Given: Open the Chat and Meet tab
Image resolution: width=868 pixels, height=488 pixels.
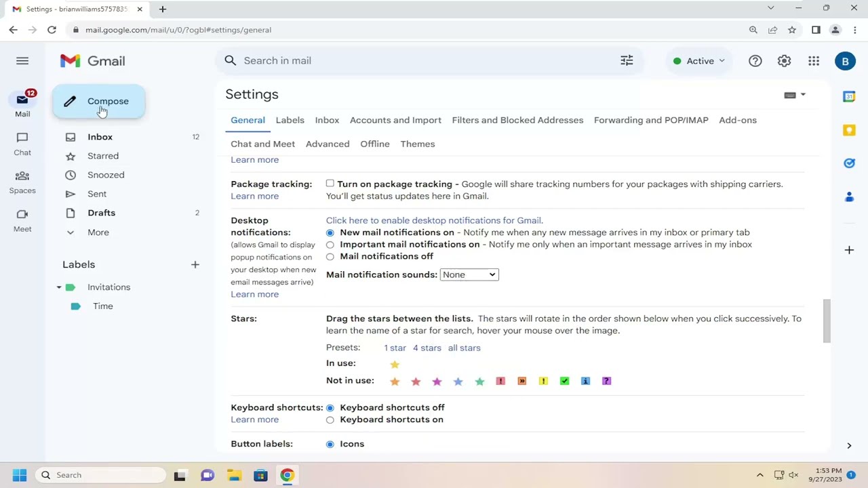Looking at the screenshot, I should (x=262, y=144).
